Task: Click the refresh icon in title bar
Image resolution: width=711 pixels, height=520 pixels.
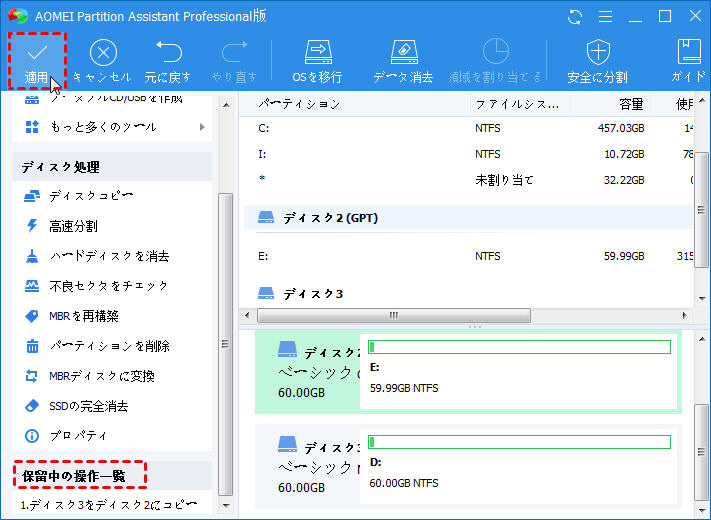Action: coord(575,17)
